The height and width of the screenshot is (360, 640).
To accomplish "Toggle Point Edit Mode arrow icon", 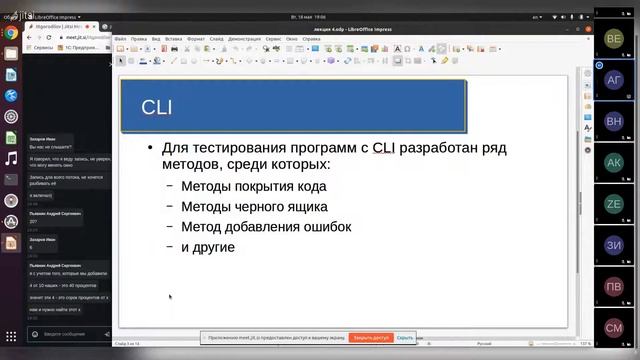I will click(x=434, y=61).
